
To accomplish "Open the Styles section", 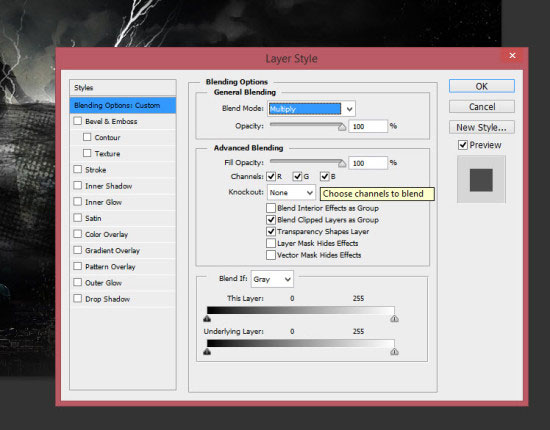I will click(123, 88).
